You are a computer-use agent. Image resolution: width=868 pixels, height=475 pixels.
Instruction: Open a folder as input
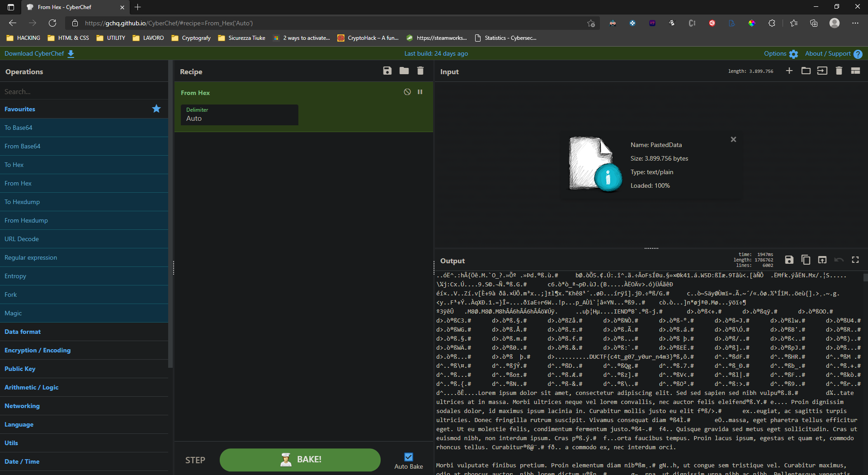click(806, 71)
